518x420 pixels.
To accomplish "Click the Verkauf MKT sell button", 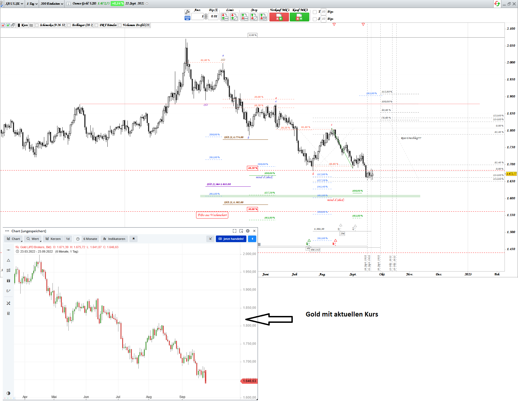I will click(x=279, y=17).
